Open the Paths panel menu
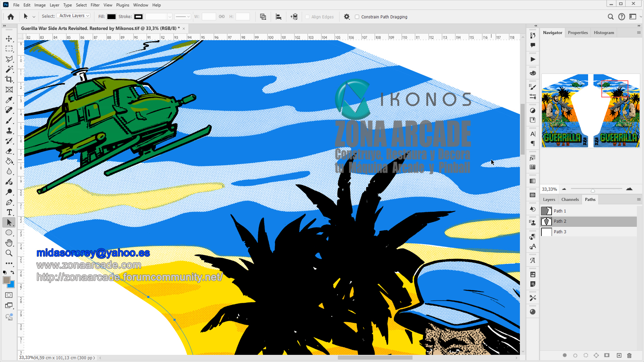This screenshot has width=644, height=362. pyautogui.click(x=639, y=200)
